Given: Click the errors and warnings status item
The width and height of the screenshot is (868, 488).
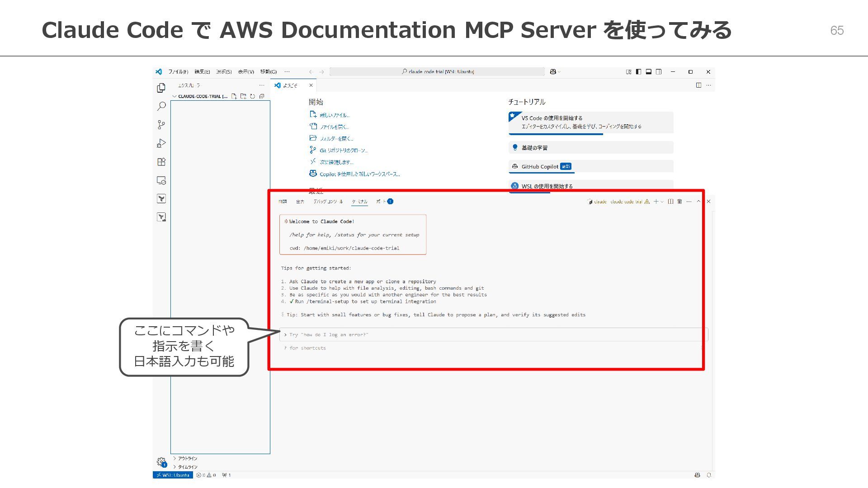Looking at the screenshot, I should [206, 475].
